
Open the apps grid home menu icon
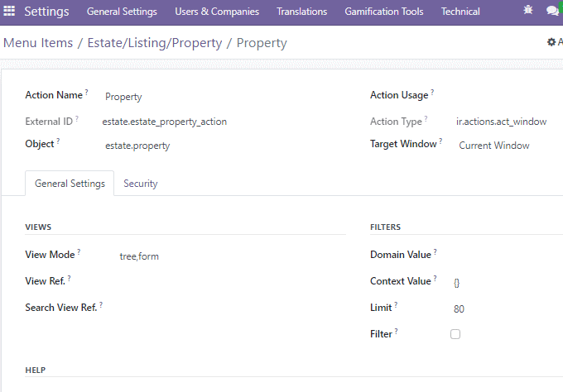[9, 11]
